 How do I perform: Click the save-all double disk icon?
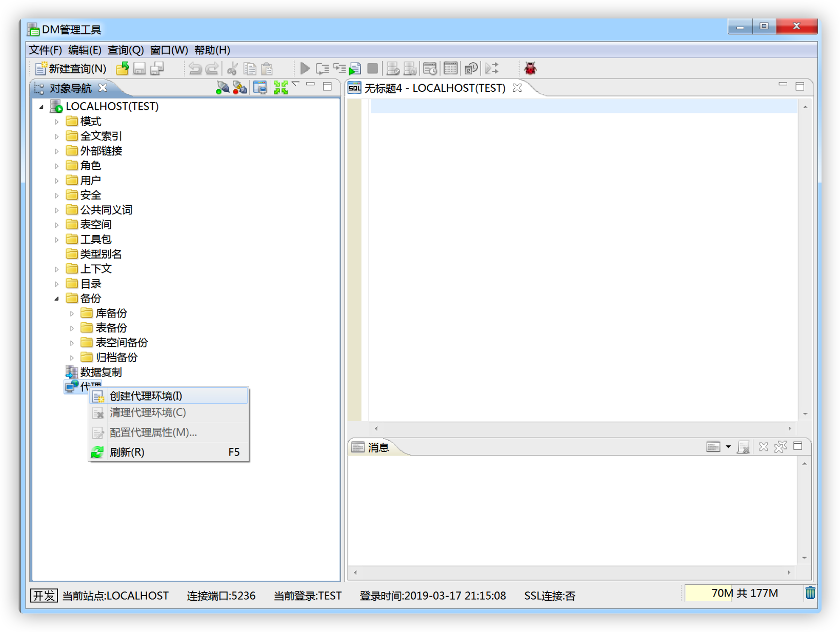coord(157,68)
